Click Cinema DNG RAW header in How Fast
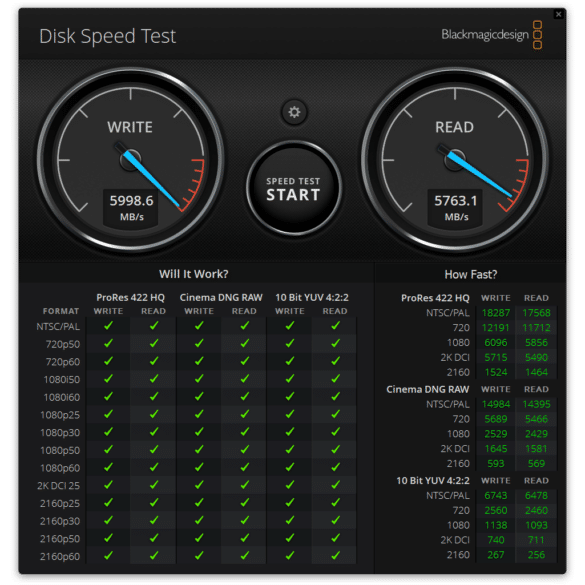Image resolution: width=585 pixels, height=585 pixels. [428, 389]
